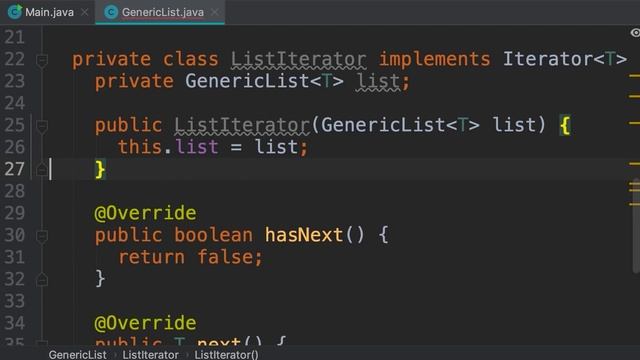Close the GenericList.java tab
640x360 pixels.
pyautogui.click(x=215, y=12)
